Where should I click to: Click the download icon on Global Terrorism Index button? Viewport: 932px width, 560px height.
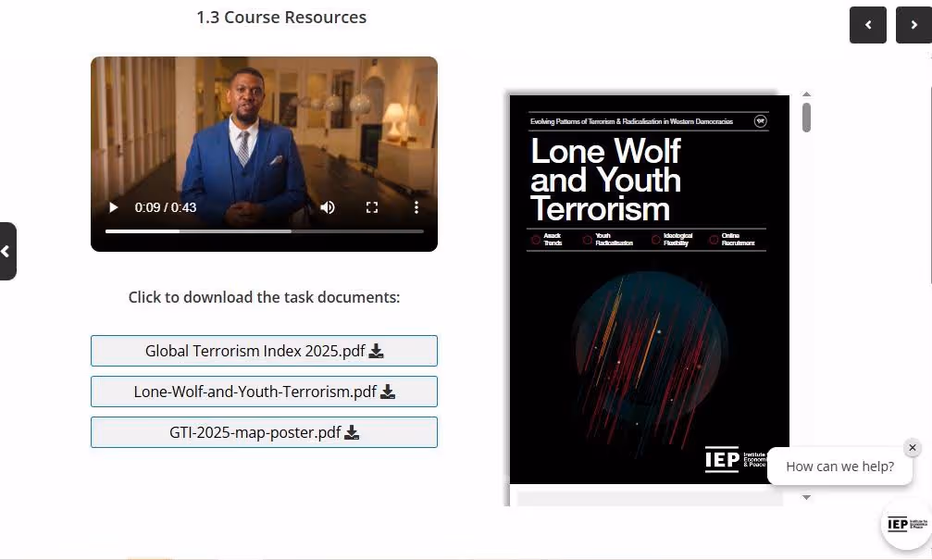[377, 350]
